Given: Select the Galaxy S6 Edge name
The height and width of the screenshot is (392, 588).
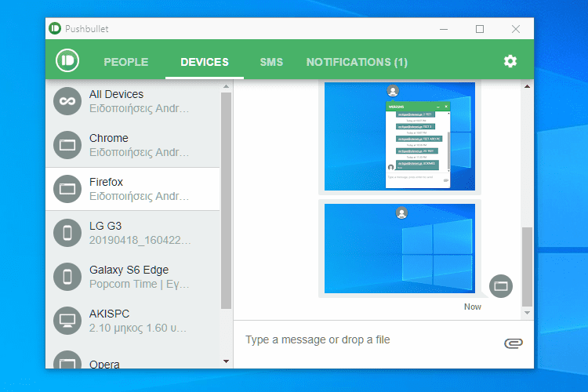Looking at the screenshot, I should click(129, 270).
